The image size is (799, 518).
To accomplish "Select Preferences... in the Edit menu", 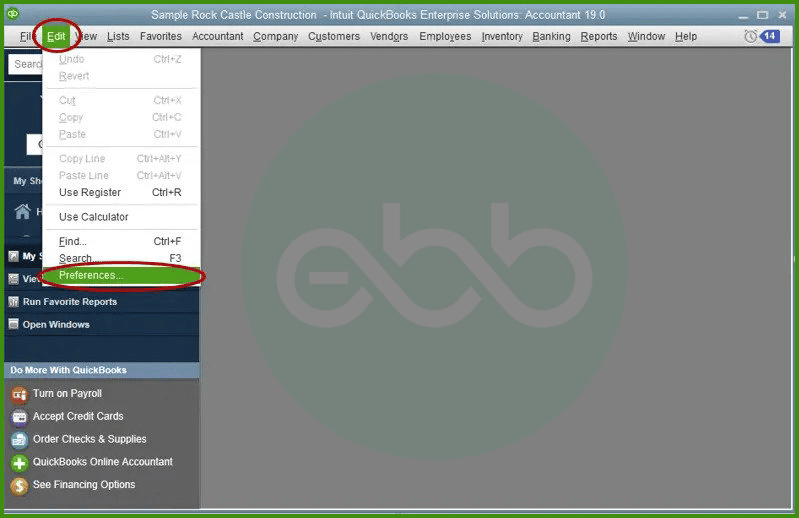I will 121,276.
